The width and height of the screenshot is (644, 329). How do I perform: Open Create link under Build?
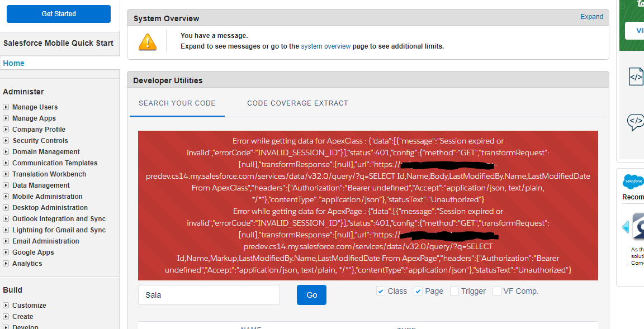22,316
